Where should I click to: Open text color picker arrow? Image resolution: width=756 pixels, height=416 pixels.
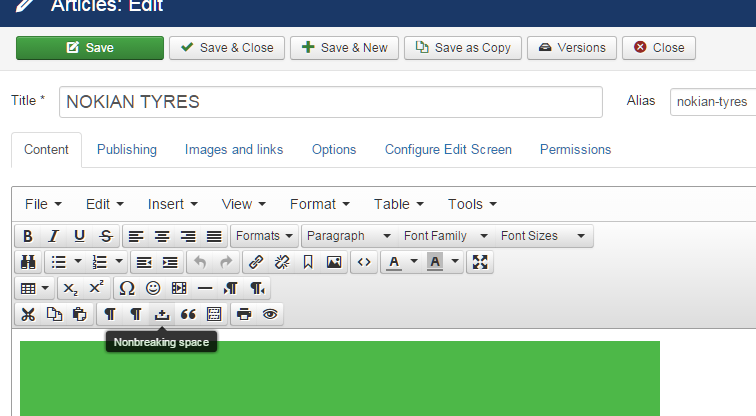coord(414,262)
